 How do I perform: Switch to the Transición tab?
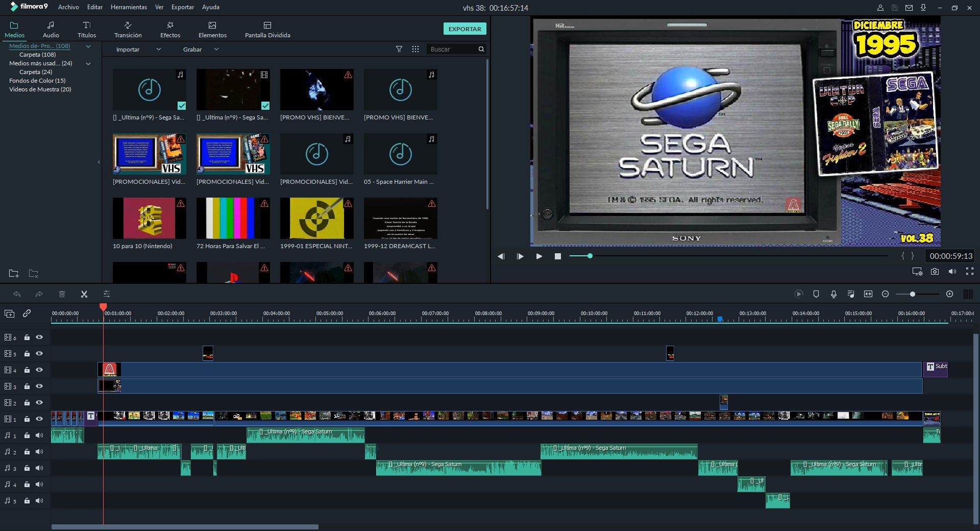pos(128,30)
